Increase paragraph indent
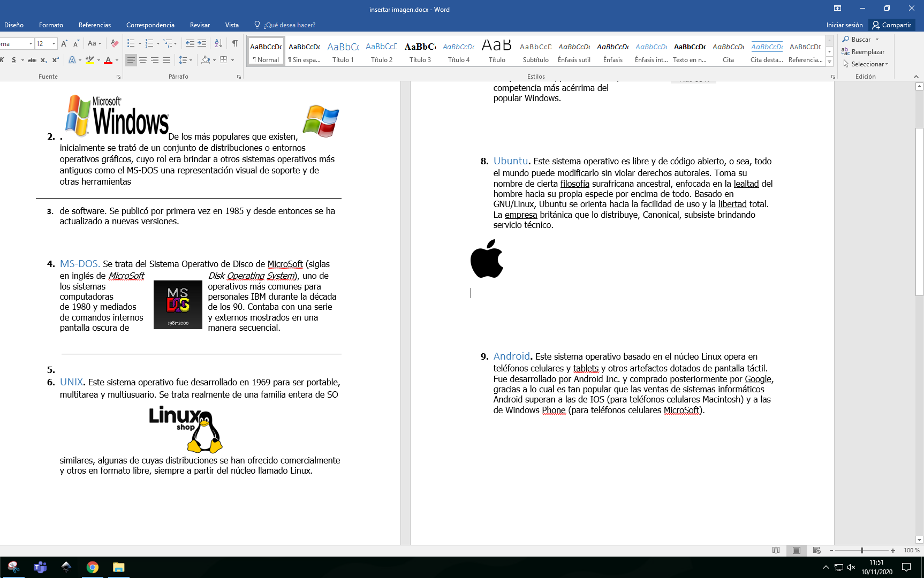The image size is (924, 578). tap(202, 43)
